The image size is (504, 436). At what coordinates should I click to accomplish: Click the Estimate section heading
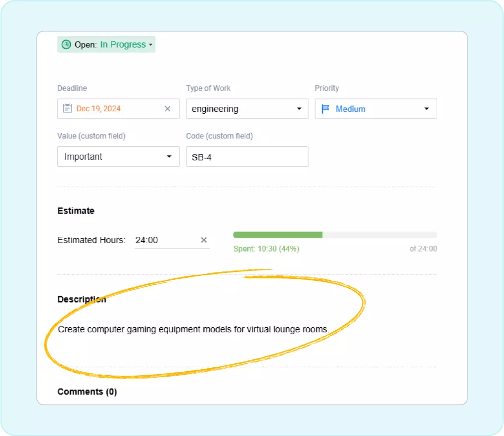76,211
